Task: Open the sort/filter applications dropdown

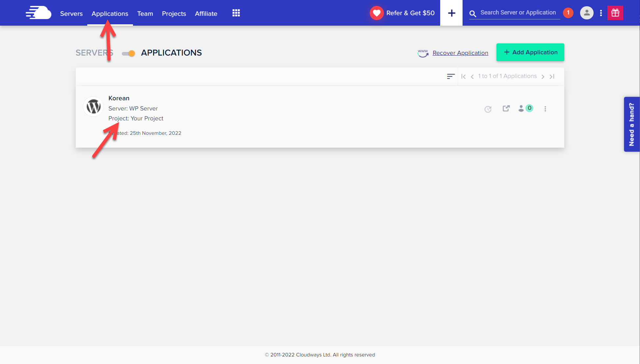Action: tap(451, 76)
